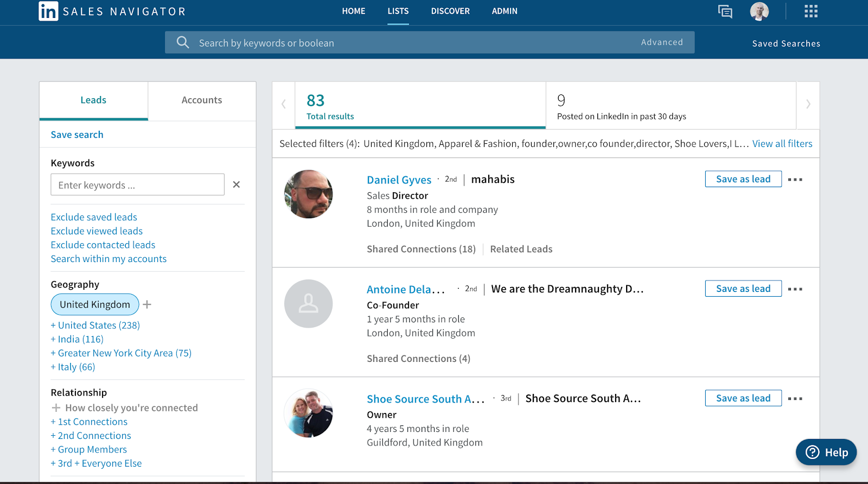Open the apps grid icon

tap(810, 11)
